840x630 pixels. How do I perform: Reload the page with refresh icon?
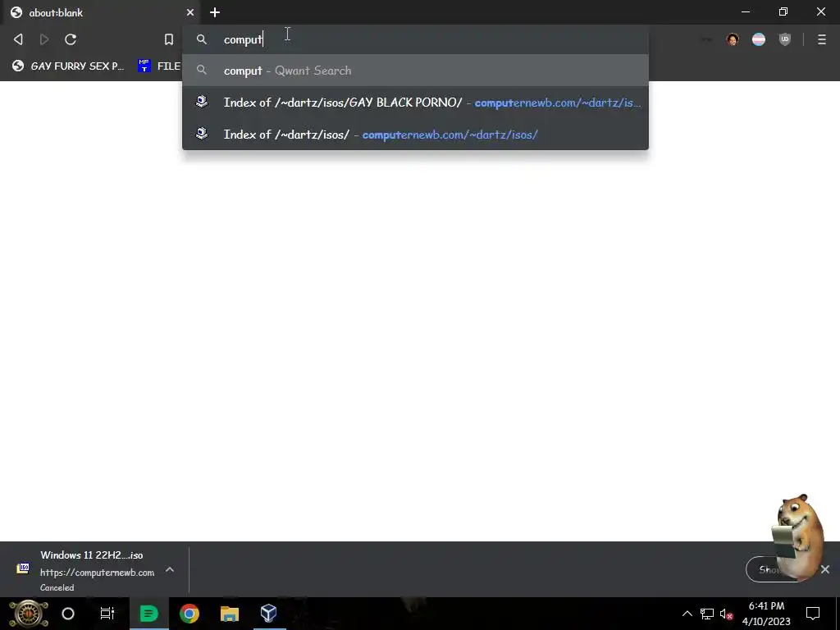71,39
